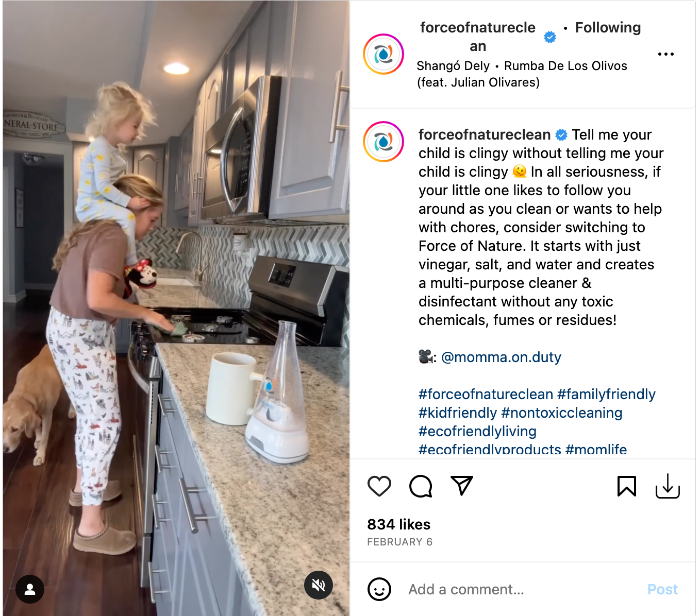Open the #familyfriendly hashtag
This screenshot has height=616, width=700.
point(606,395)
